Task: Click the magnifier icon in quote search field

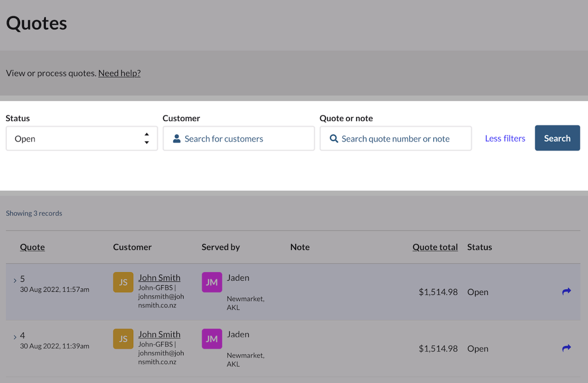Action: click(x=334, y=139)
